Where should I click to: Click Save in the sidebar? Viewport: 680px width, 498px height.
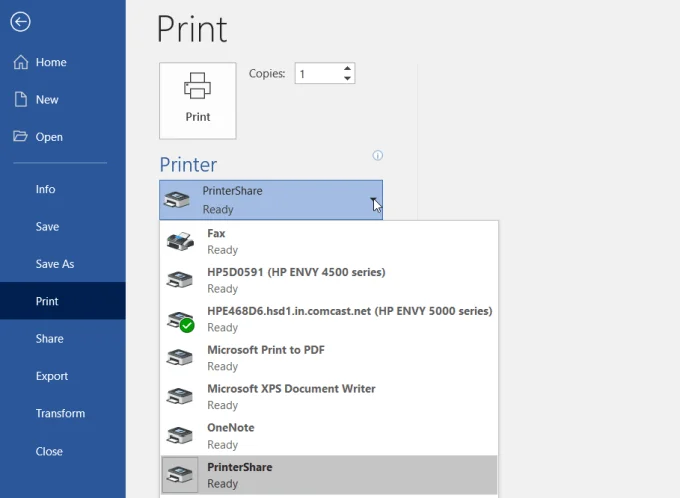click(63, 226)
